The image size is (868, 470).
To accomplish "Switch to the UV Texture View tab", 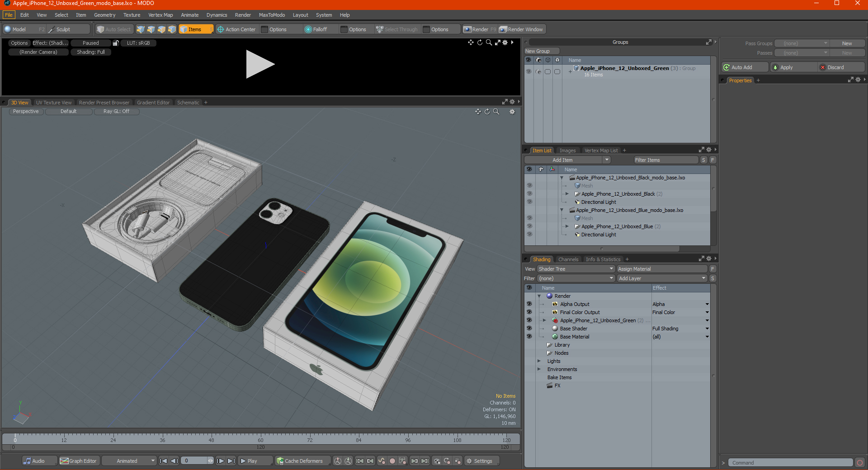I will point(54,103).
